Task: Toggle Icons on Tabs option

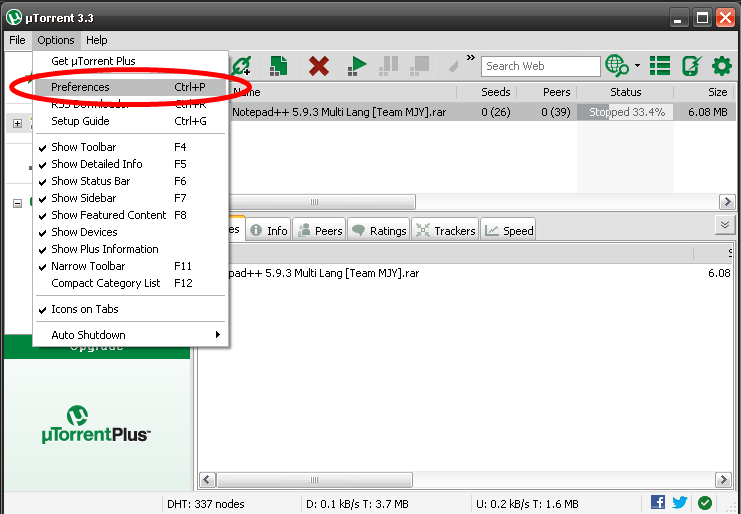Action: 131,309
